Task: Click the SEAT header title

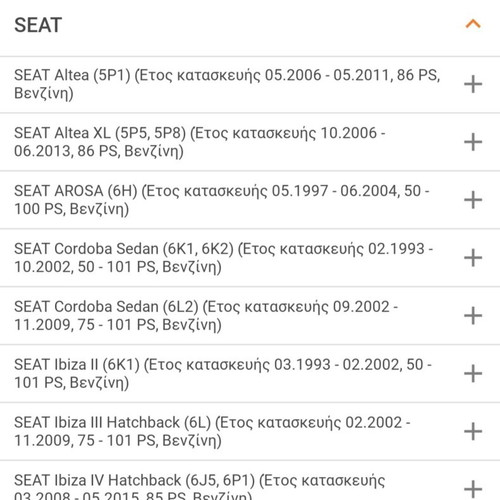Action: [38, 25]
